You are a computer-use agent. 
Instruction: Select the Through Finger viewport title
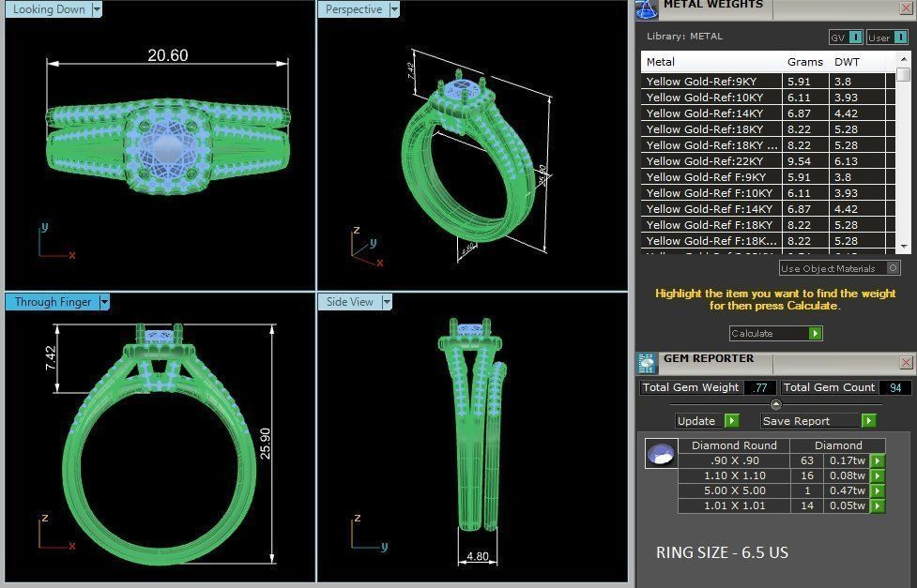coord(53,302)
